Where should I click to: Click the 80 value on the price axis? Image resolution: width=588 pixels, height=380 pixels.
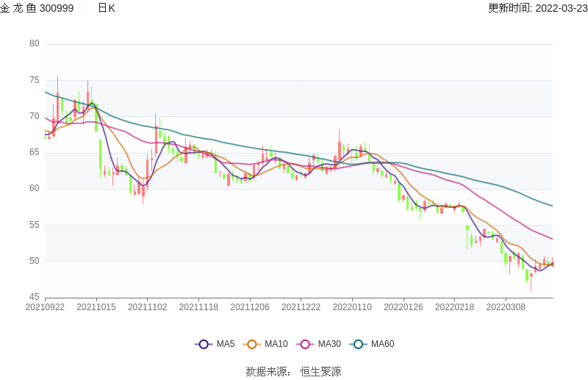click(34, 43)
